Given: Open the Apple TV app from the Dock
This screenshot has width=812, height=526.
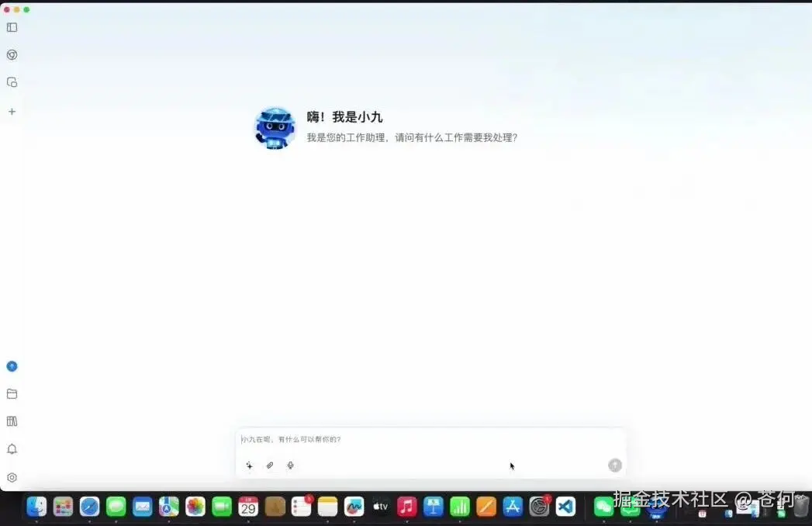Looking at the screenshot, I should [380, 507].
